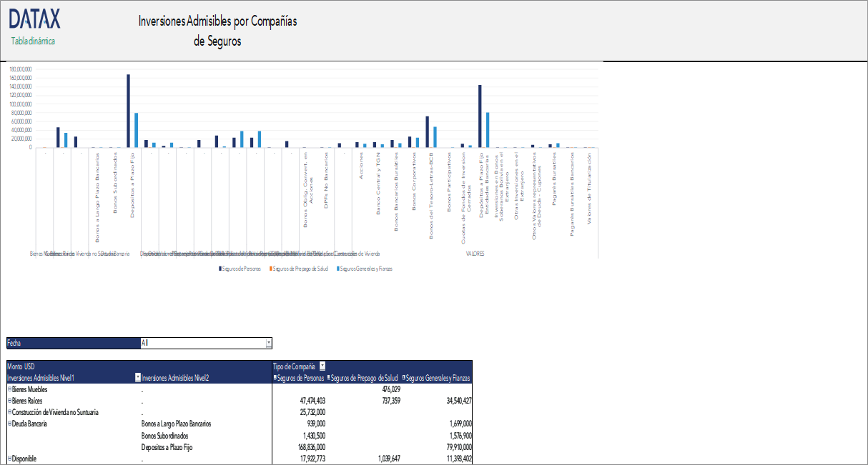The height and width of the screenshot is (465, 868).
Task: Click the minus icon beside Seguros Generales y Fianzas
Action: 403,378
